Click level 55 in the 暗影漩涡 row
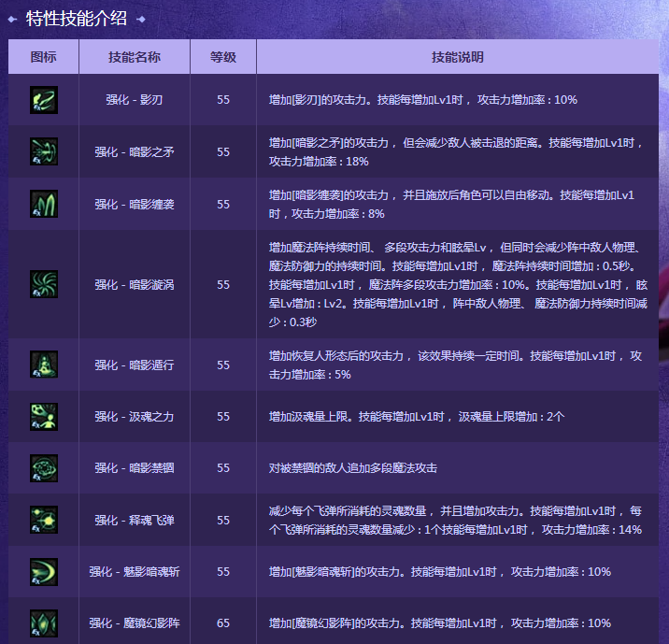Image resolution: width=669 pixels, height=644 pixels. 223,285
